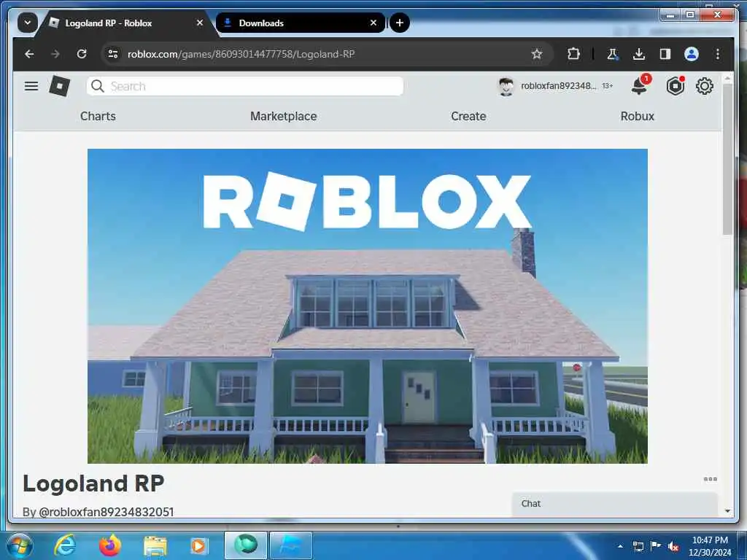The image size is (747, 560).
Task: Select the blue flag taskbar app
Action: (291, 545)
